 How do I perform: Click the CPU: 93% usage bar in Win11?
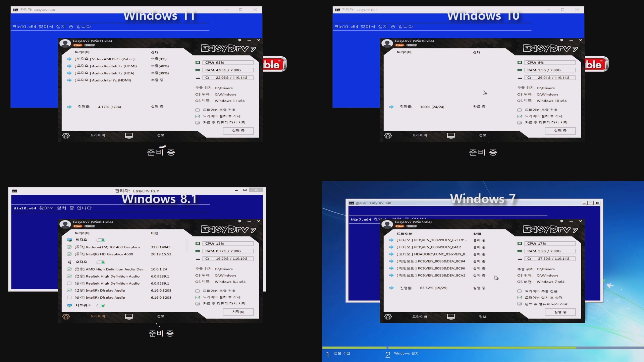tap(228, 63)
